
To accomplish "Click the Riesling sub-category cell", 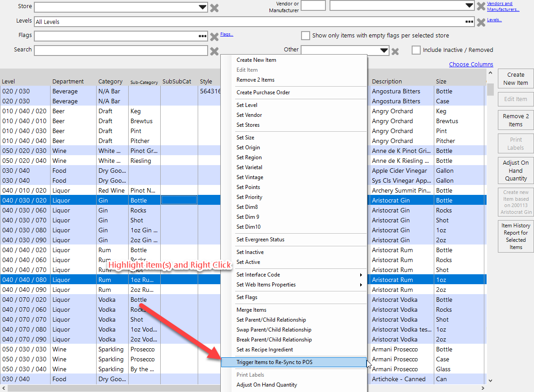I will [144, 161].
